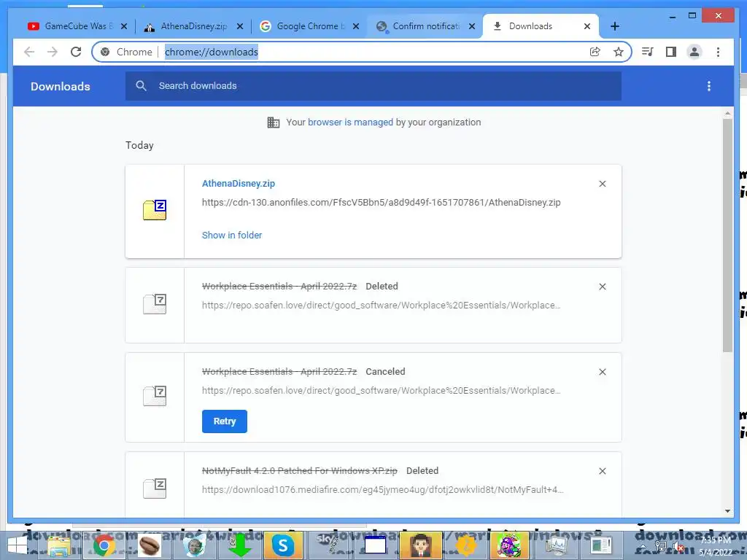Click the deleted Workplace Essentials URL
This screenshot has height=560, width=747.
click(381, 306)
